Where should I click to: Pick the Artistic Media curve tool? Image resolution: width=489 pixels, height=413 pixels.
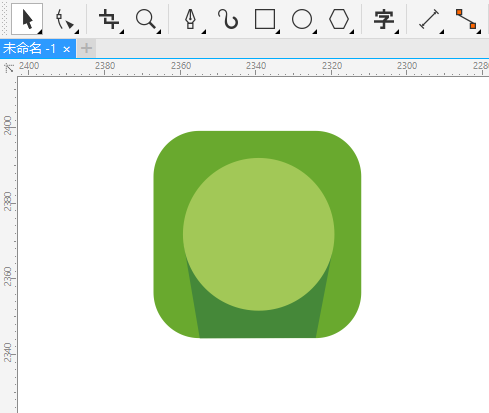point(228,19)
